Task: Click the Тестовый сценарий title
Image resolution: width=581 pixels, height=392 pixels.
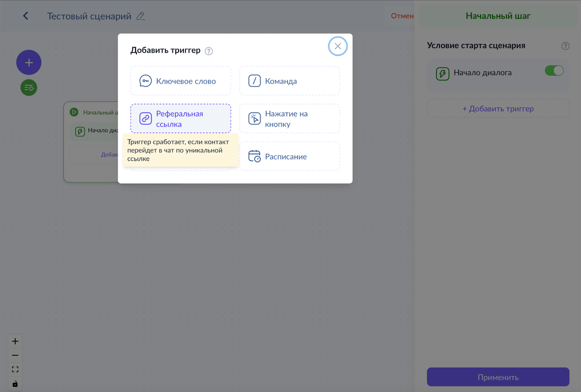Action: pos(89,16)
